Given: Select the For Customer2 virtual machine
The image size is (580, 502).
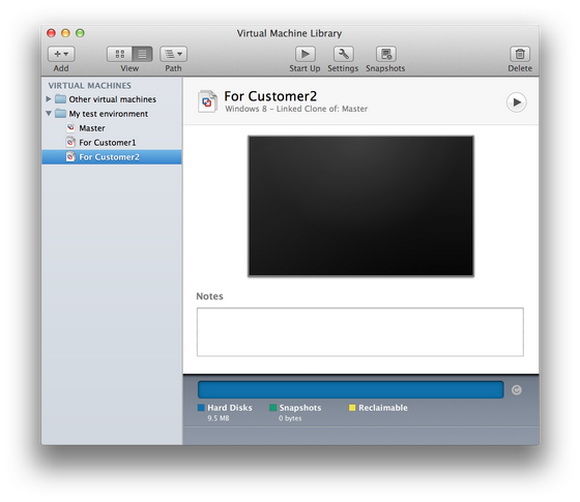Looking at the screenshot, I should [112, 157].
